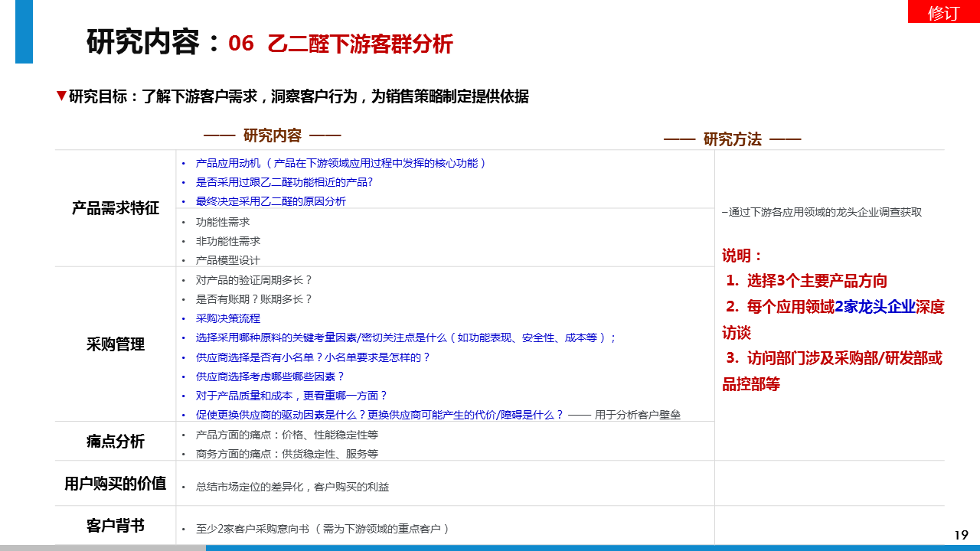Select the 至少2家客户采购意向书 bullet
Image resolution: width=980 pixels, height=551 pixels.
click(322, 529)
